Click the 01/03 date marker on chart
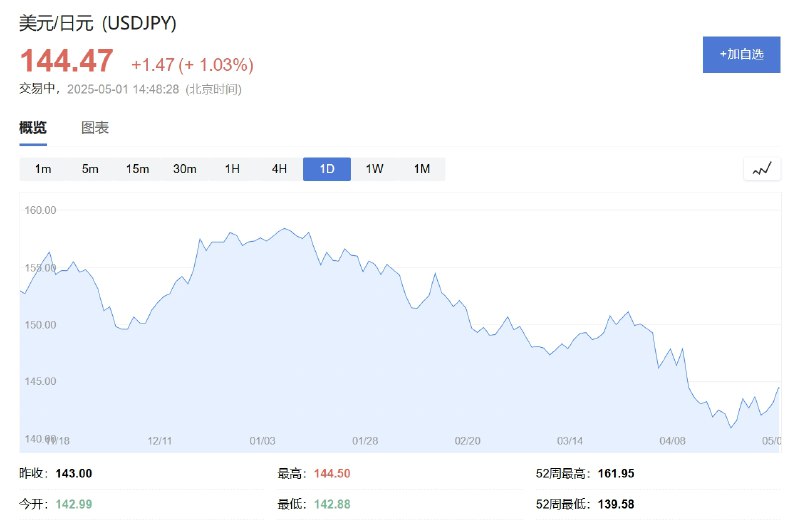This screenshot has width=800, height=529. click(x=262, y=441)
